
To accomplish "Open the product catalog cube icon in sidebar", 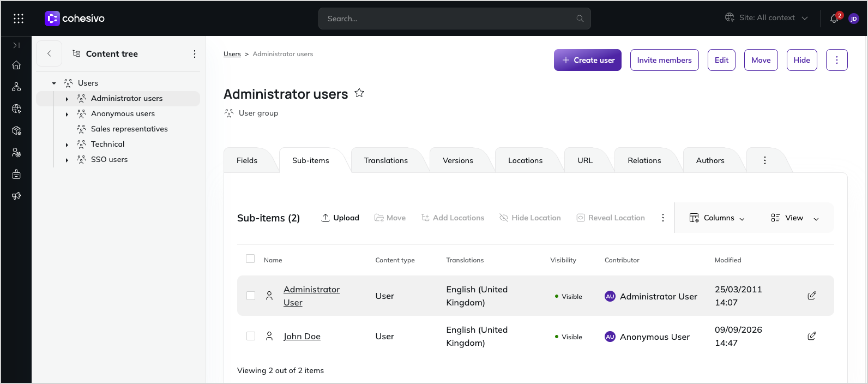I will point(16,130).
